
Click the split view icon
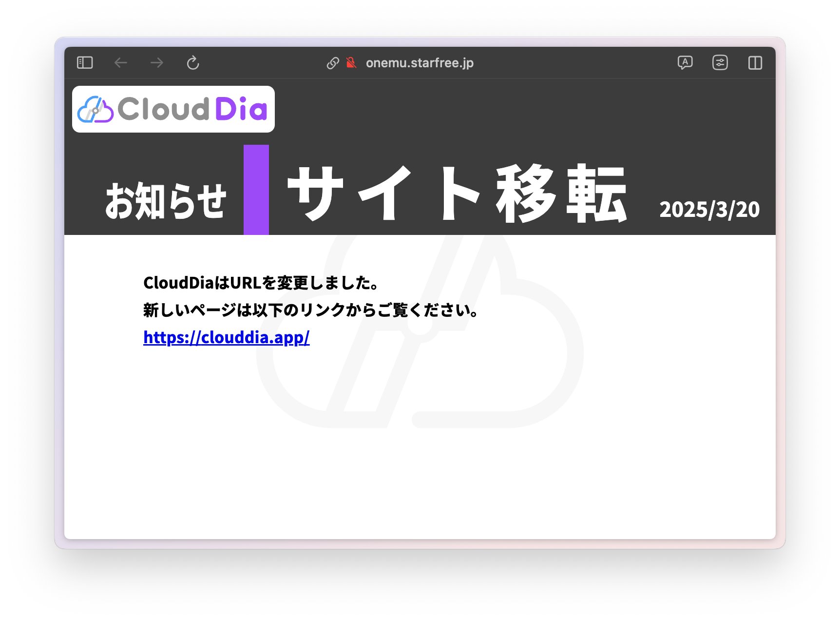tap(755, 63)
